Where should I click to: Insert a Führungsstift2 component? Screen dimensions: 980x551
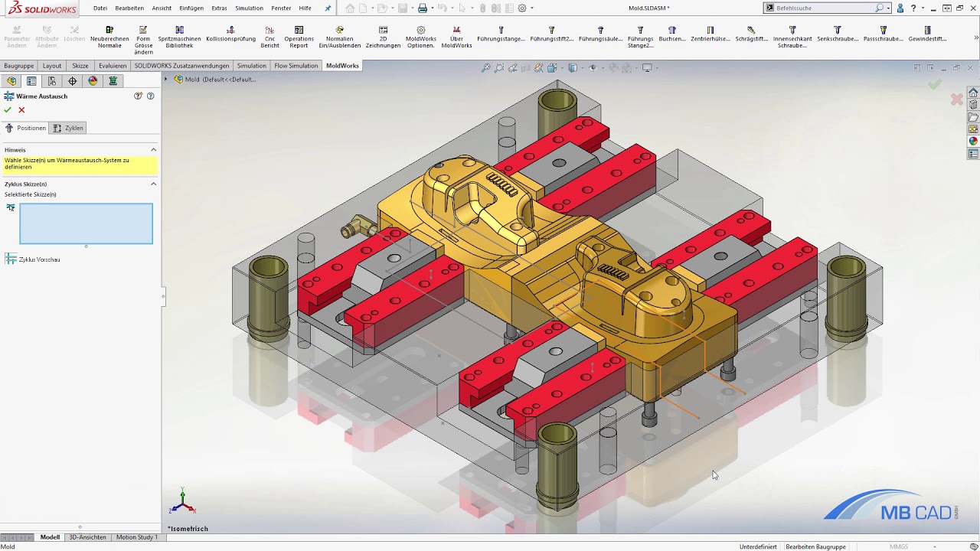pos(551,34)
